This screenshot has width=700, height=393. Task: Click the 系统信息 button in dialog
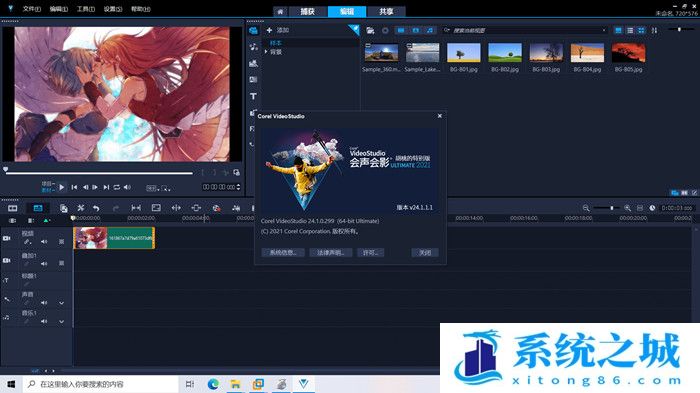[283, 253]
